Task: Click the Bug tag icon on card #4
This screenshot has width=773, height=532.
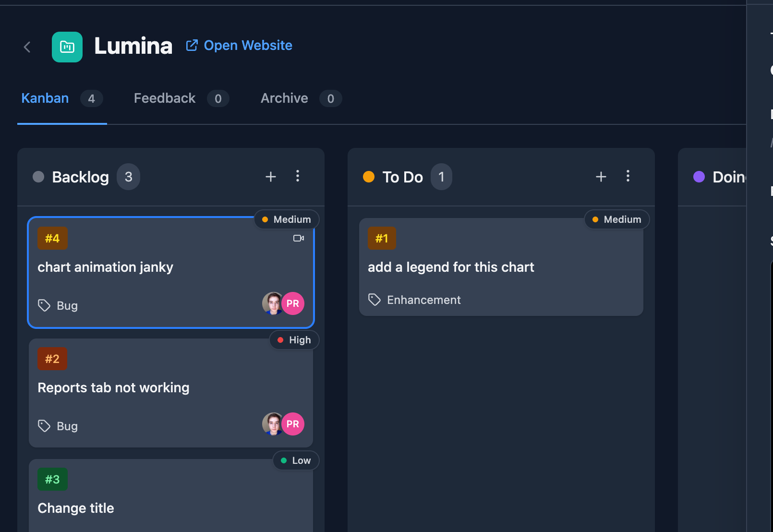Action: coord(44,305)
